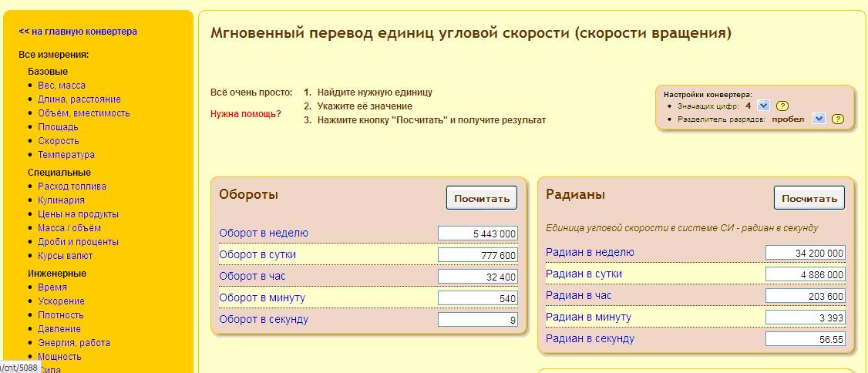The height and width of the screenshot is (373, 868).
Task: Open the Радиан в сутки unit link
Action: pos(584,274)
